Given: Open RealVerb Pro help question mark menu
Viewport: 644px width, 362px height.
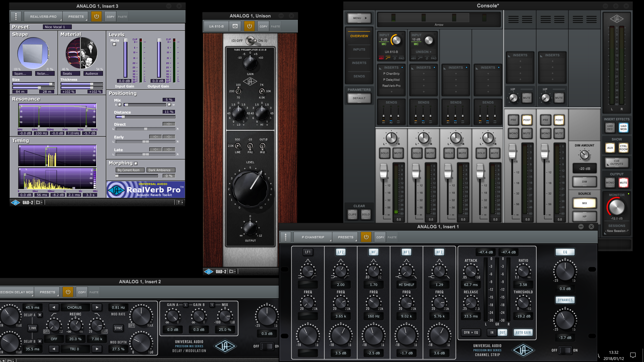Looking at the screenshot, I should pos(180,202).
